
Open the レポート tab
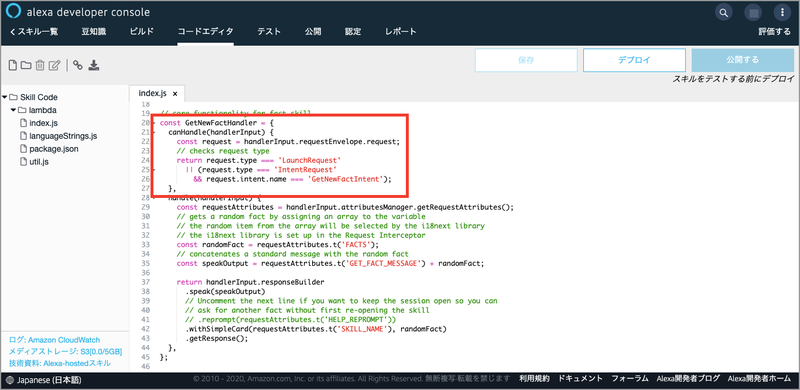click(401, 32)
